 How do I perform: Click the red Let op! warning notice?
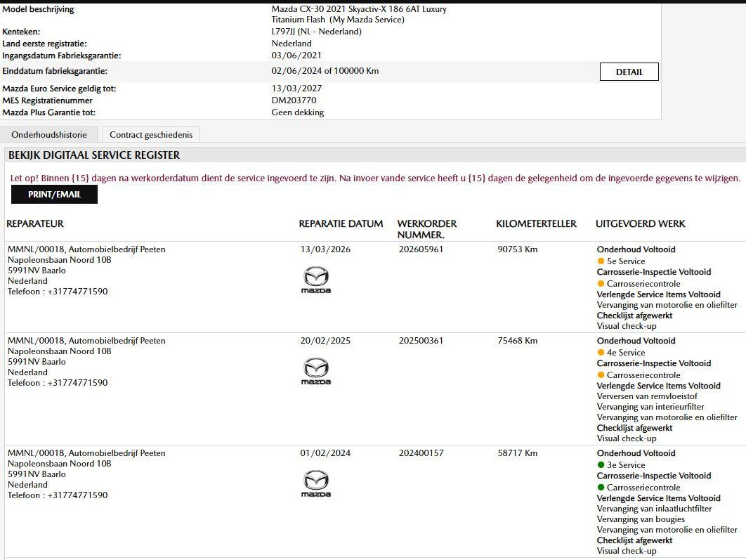[x=375, y=178]
